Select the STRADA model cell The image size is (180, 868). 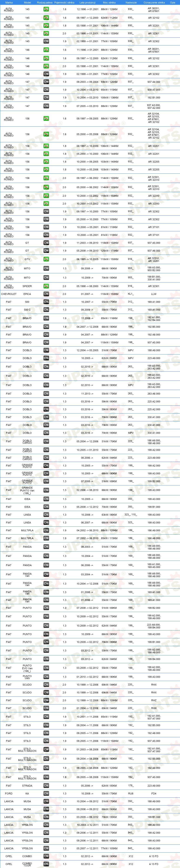pyautogui.click(x=27, y=785)
